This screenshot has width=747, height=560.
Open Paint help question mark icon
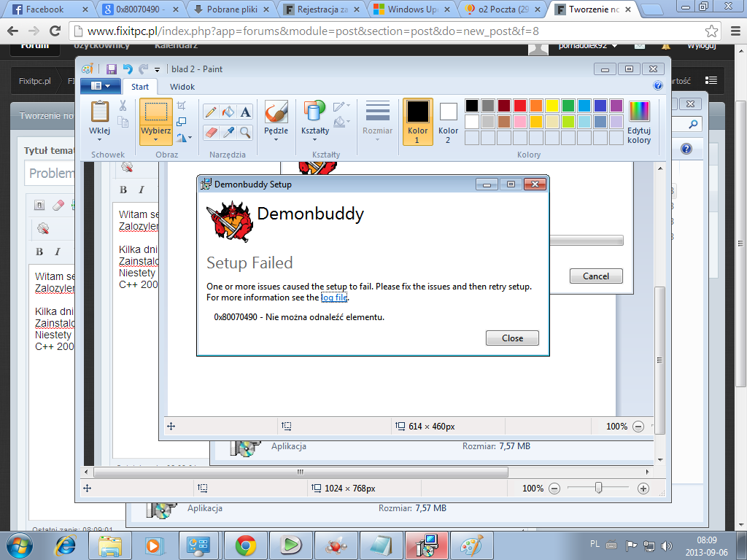click(x=658, y=86)
